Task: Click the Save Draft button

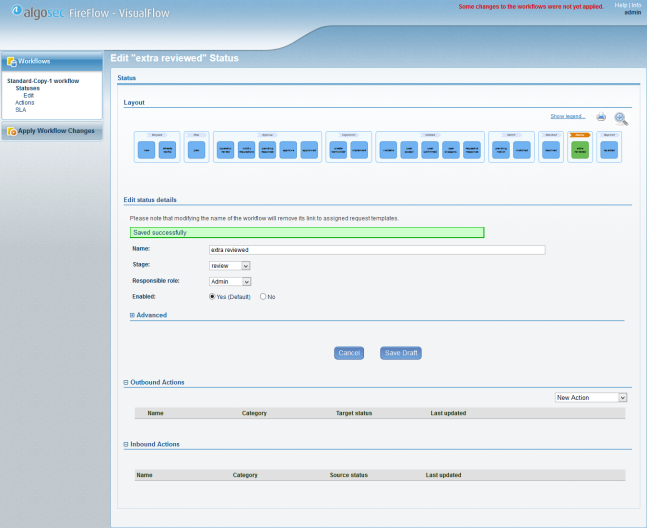Action: click(x=401, y=353)
